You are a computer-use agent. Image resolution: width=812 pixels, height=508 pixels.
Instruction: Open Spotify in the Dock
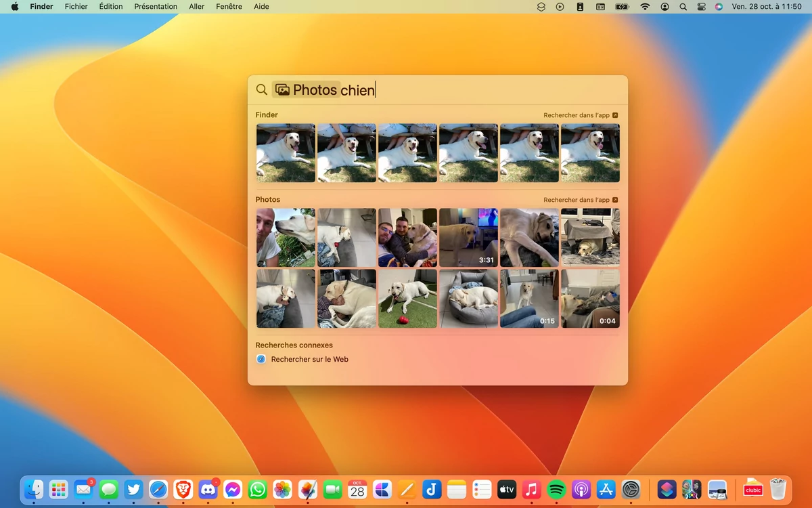[556, 489]
